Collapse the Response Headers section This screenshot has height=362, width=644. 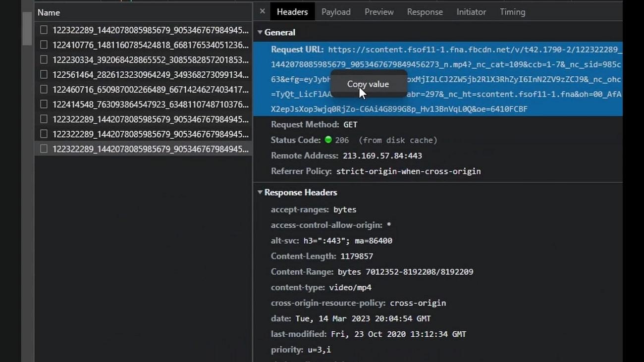[260, 193]
